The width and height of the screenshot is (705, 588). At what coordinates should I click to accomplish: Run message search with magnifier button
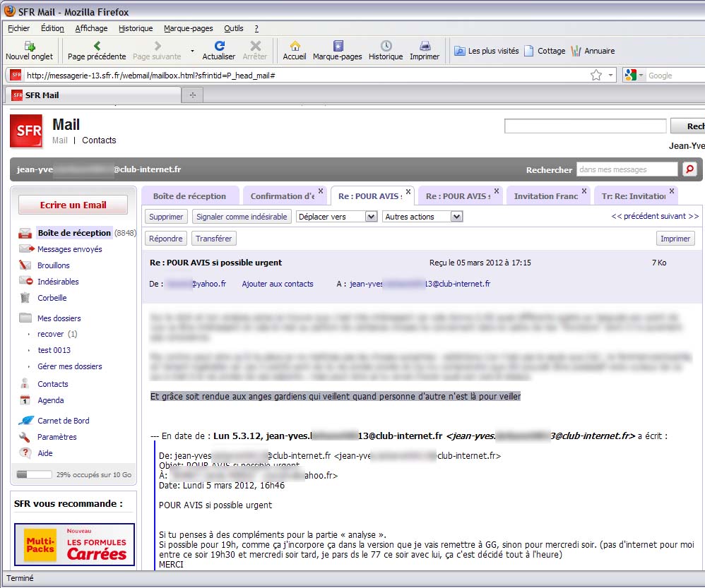(x=689, y=169)
